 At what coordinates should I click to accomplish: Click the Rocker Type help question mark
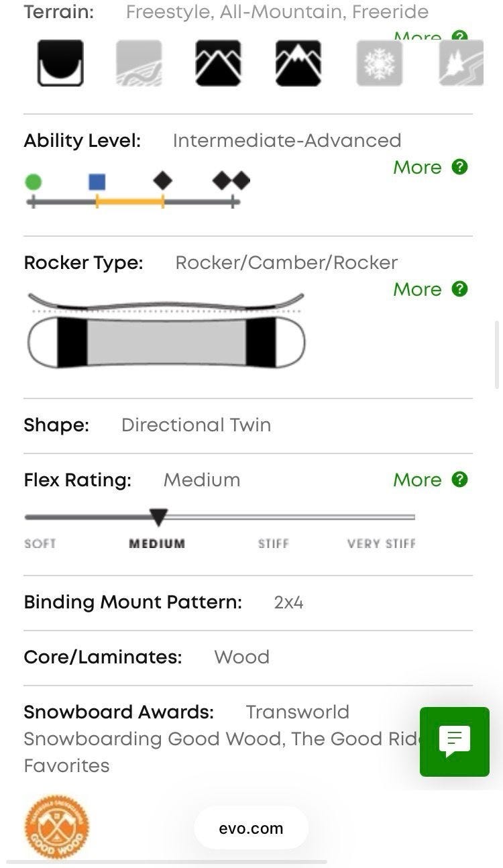(459, 289)
